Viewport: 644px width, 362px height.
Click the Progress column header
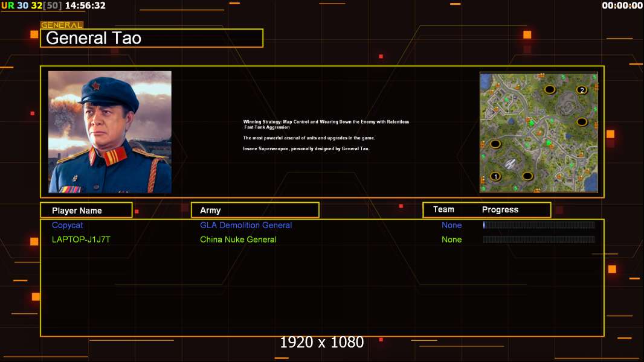point(500,209)
